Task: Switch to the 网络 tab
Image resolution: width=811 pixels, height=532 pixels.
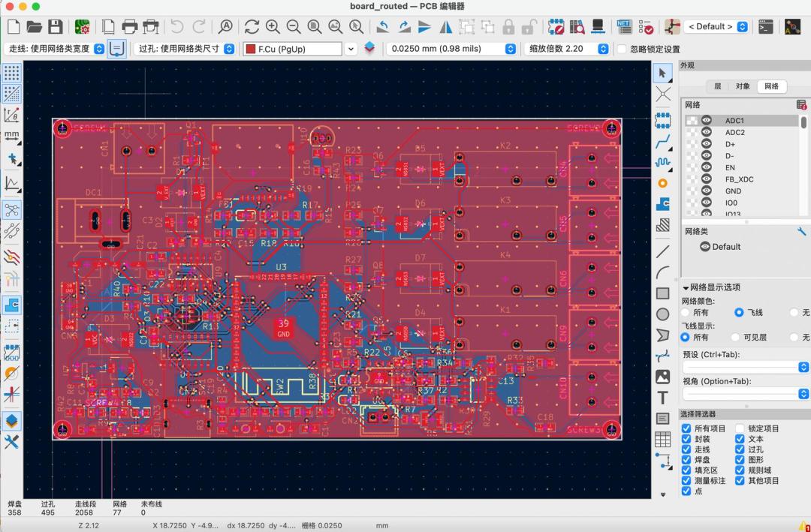Action: pyautogui.click(x=771, y=86)
